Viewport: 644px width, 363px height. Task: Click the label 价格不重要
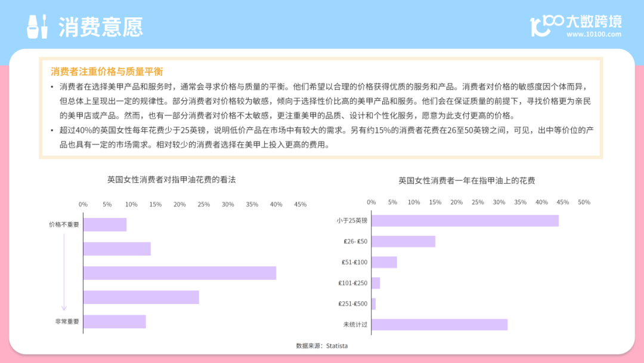click(x=64, y=224)
